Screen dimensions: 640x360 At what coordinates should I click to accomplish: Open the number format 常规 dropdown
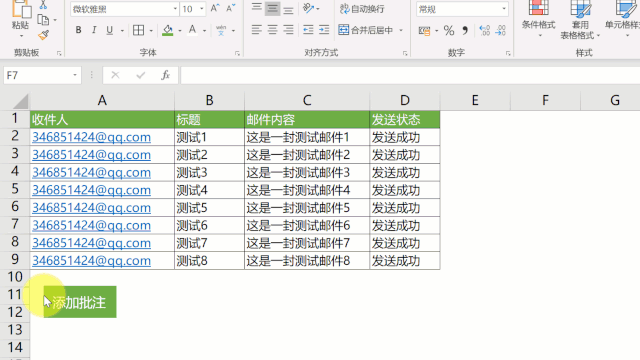tap(504, 9)
